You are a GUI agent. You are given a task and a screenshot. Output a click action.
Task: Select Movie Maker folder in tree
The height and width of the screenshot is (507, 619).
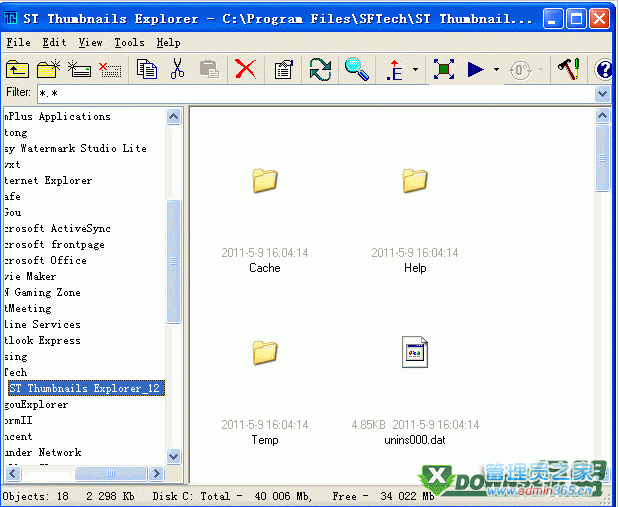pyautogui.click(x=30, y=276)
